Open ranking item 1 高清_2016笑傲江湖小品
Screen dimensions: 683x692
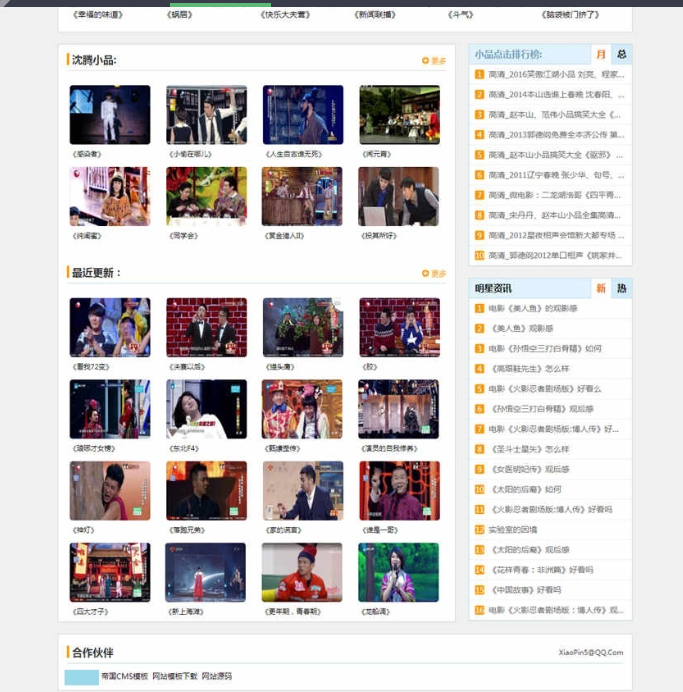pyautogui.click(x=551, y=75)
